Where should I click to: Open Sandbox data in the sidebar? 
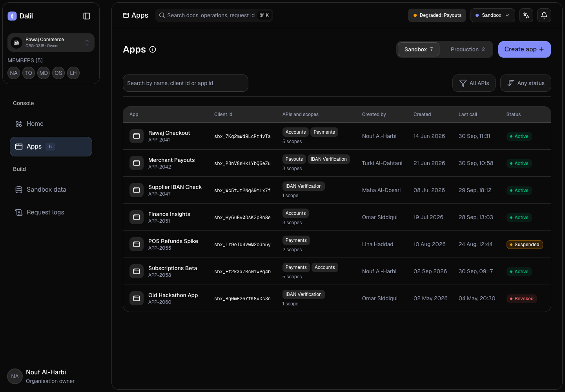click(51, 190)
